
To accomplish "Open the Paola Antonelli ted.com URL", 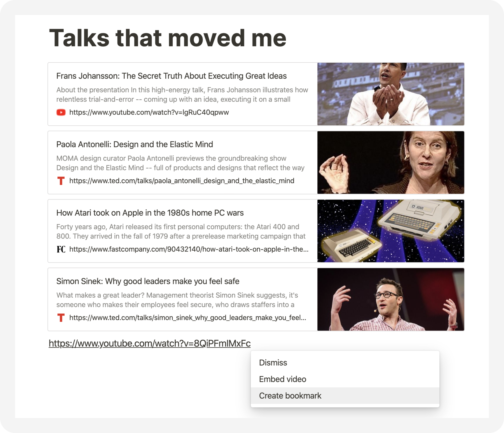I will click(182, 181).
